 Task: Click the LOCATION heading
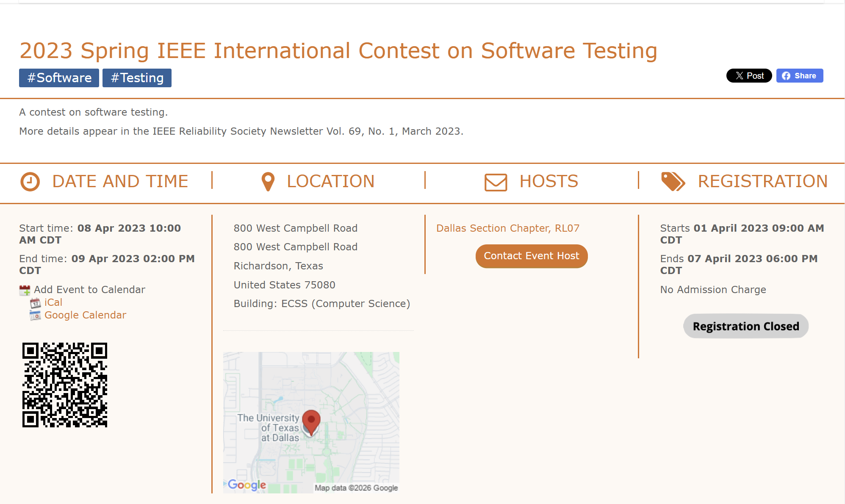click(x=331, y=182)
